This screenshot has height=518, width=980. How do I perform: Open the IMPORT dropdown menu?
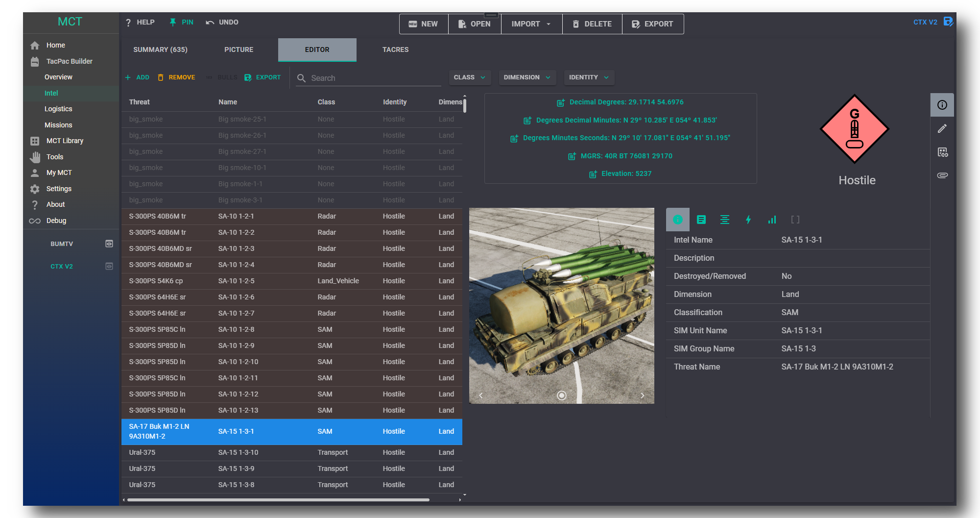coord(531,24)
